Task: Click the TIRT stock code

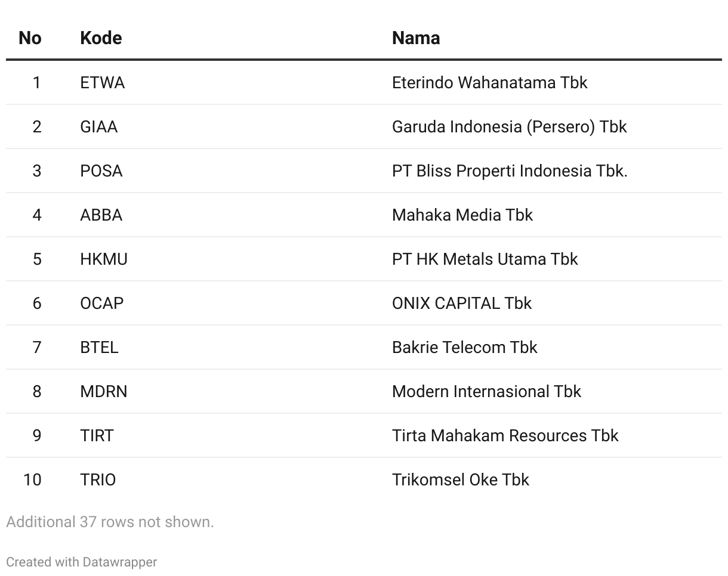Action: [97, 435]
